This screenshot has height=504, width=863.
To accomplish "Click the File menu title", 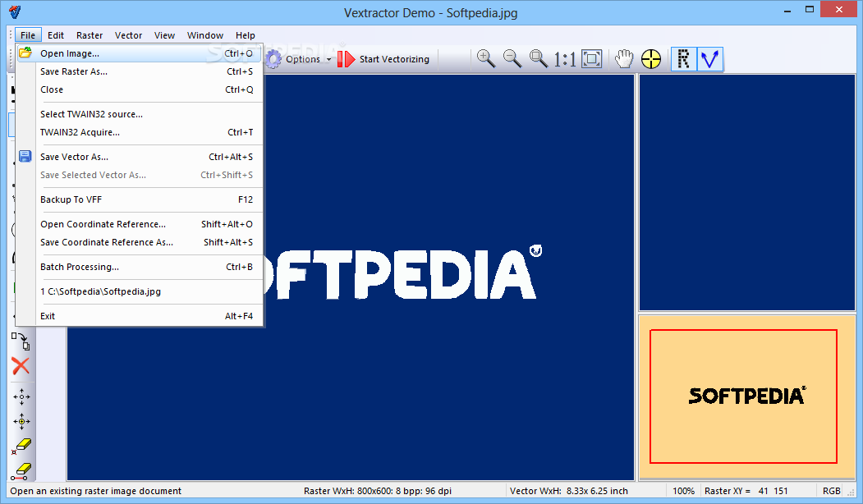I will (28, 35).
